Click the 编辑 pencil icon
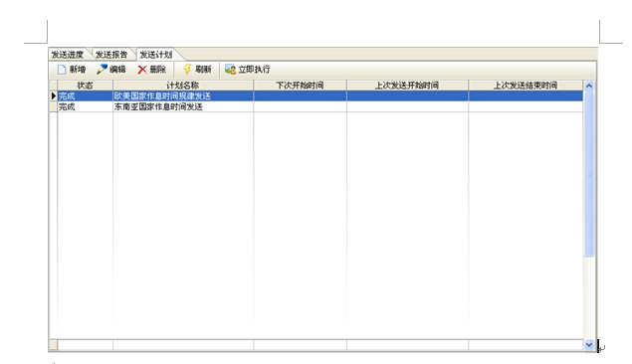The image size is (632, 364). point(102,70)
